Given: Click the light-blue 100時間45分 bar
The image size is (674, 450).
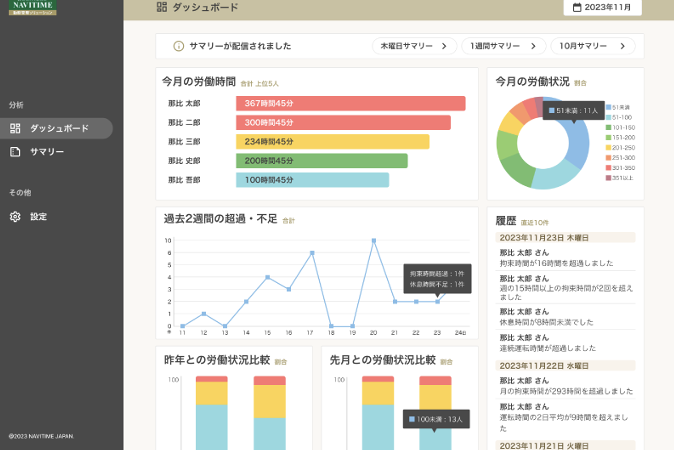Looking at the screenshot, I should click(312, 180).
